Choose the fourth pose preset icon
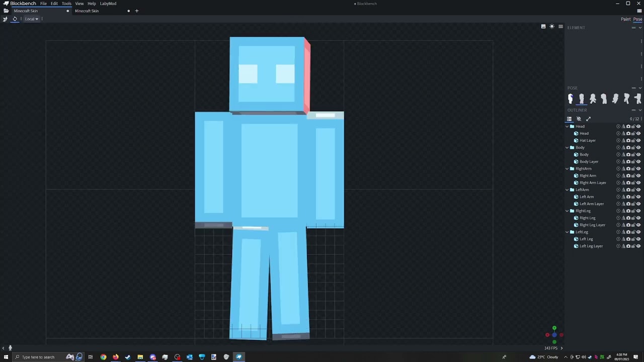 click(604, 99)
